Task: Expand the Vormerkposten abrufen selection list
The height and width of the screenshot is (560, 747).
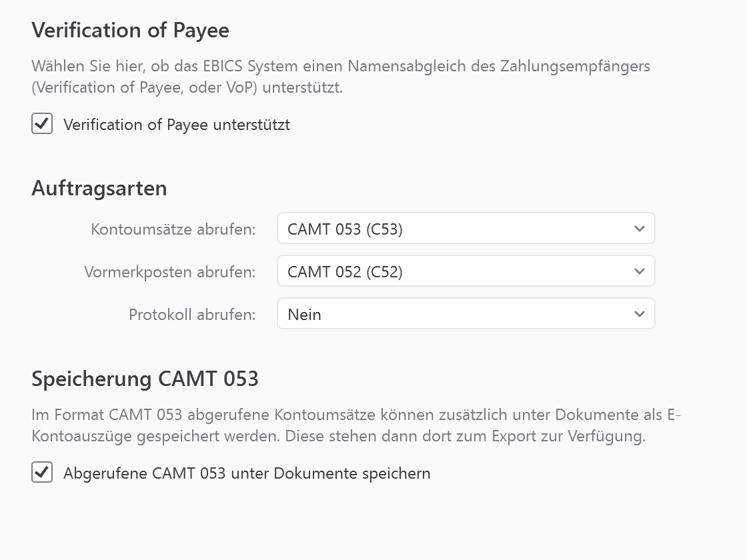Action: tap(466, 271)
